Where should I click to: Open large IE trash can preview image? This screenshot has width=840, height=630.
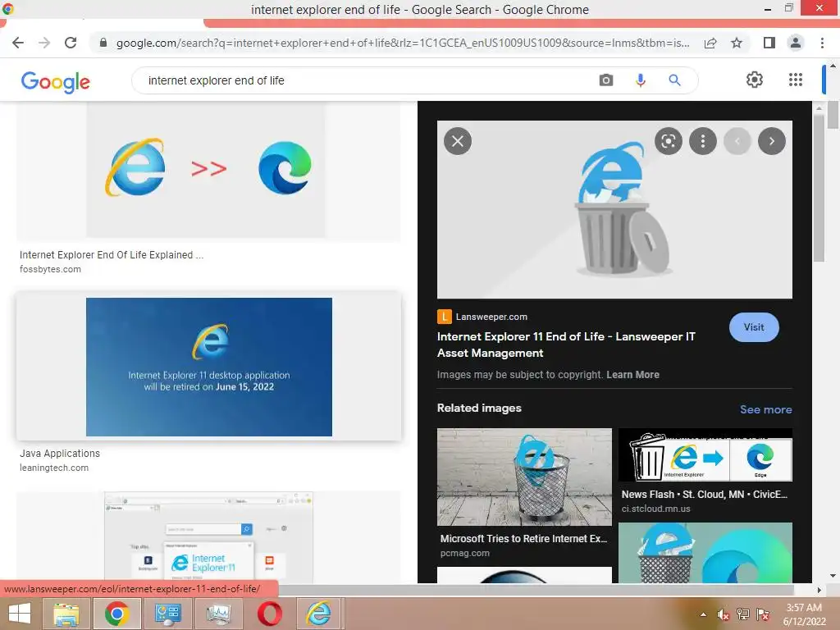614,209
